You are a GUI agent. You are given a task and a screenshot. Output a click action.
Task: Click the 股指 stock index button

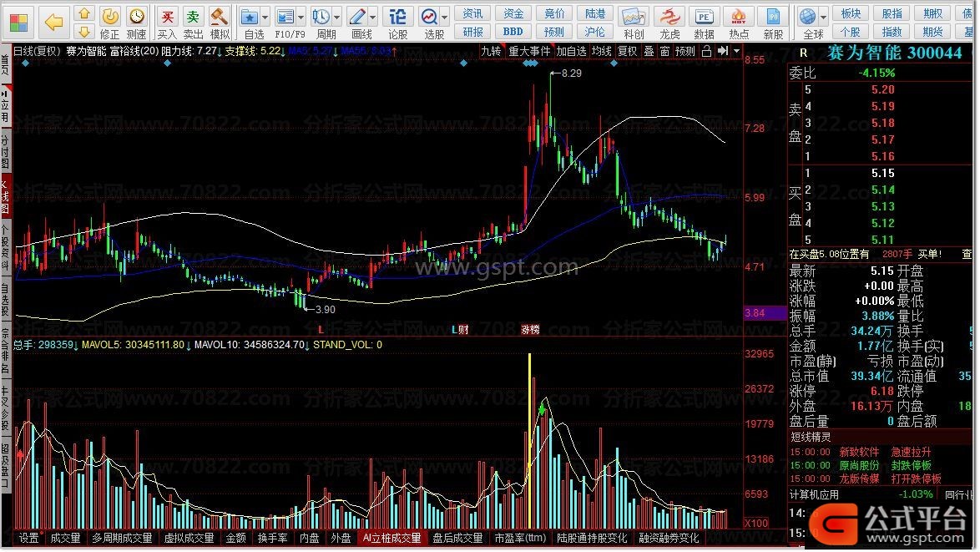[892, 13]
